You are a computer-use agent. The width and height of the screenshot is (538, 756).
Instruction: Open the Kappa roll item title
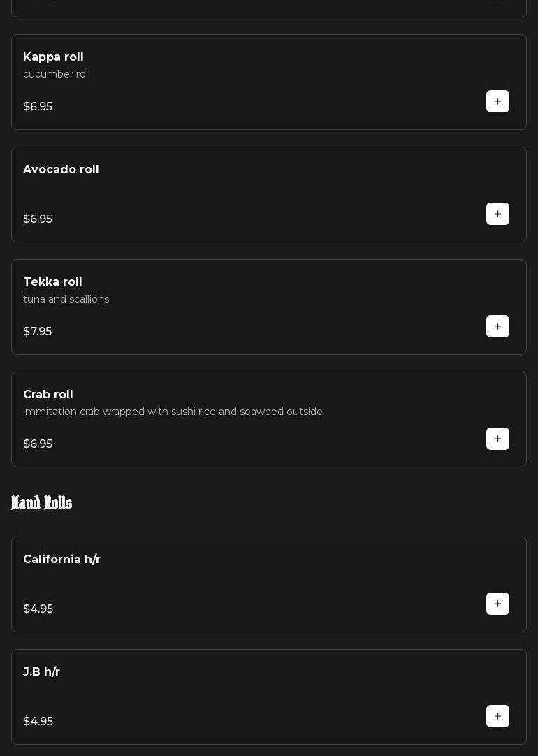click(53, 57)
